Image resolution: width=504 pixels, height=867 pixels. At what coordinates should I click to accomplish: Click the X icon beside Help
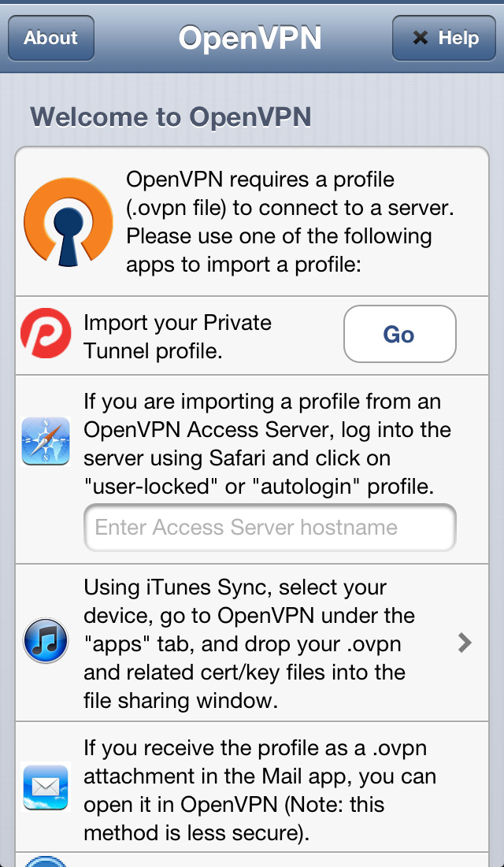click(x=421, y=38)
